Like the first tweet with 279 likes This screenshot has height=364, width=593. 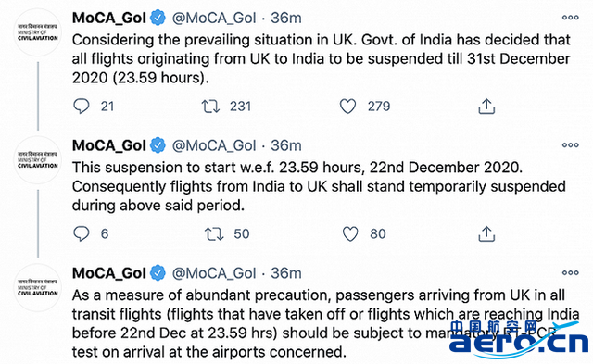347,107
